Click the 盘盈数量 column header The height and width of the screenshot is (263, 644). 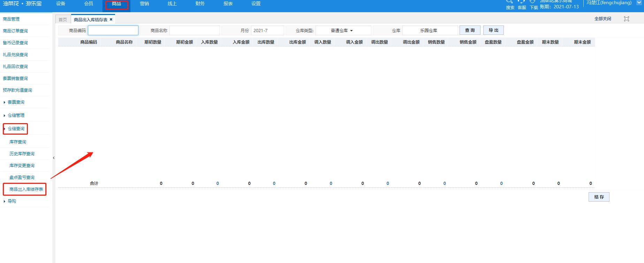point(493,42)
